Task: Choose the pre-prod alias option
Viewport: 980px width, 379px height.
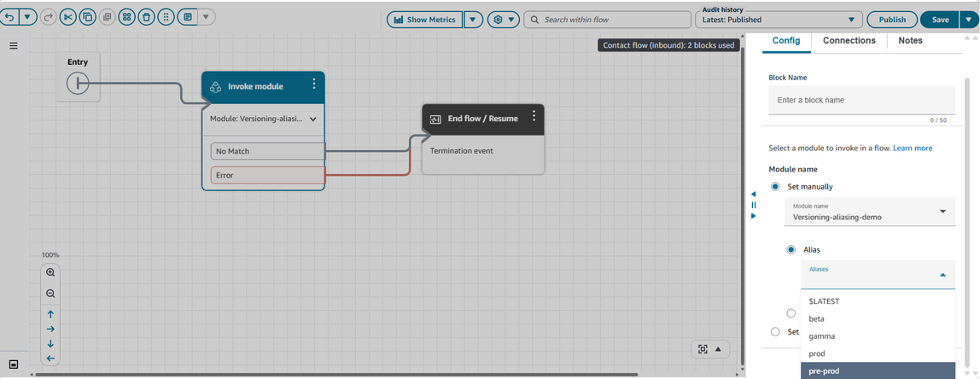Action: pos(877,370)
